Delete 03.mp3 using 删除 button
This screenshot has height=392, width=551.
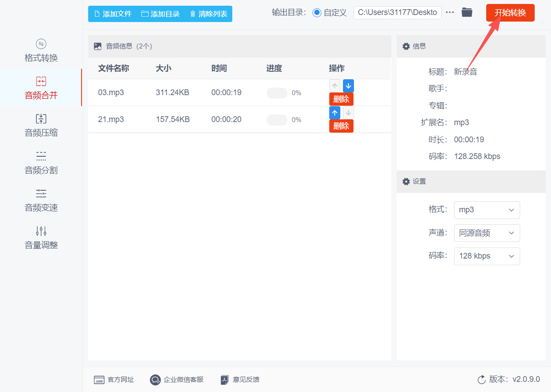coord(341,99)
